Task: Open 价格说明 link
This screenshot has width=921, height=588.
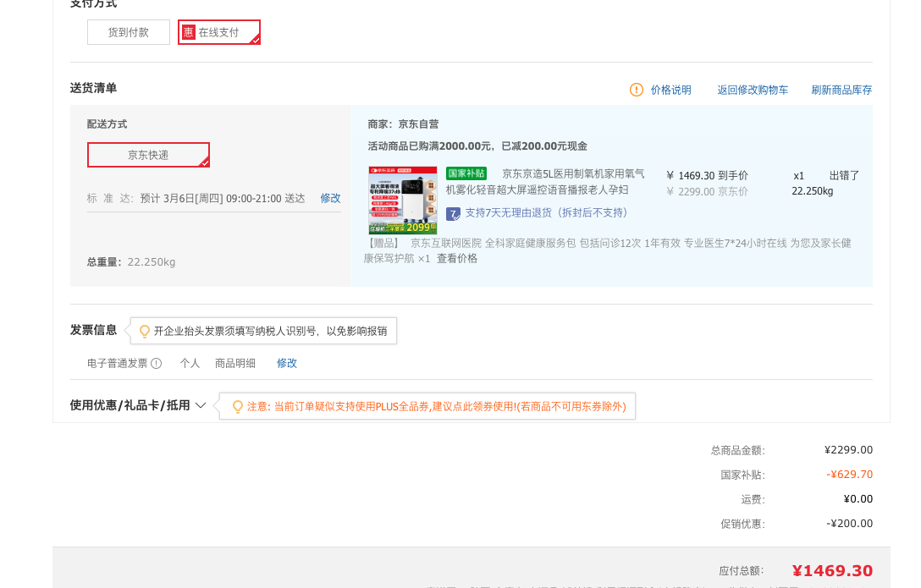Action: pos(670,90)
